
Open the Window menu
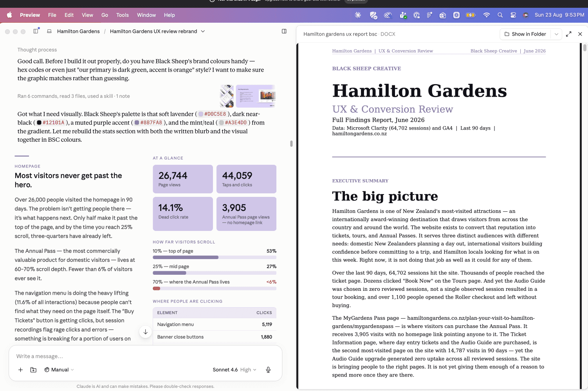[x=146, y=15]
